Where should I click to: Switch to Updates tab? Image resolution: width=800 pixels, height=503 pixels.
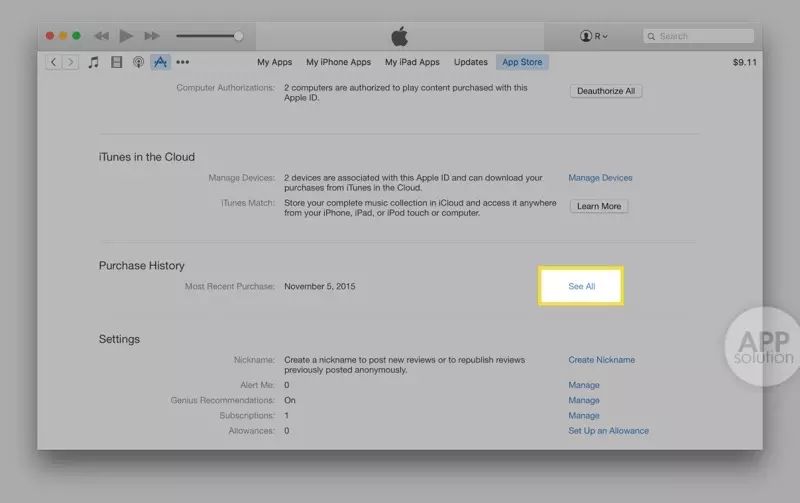tap(471, 62)
